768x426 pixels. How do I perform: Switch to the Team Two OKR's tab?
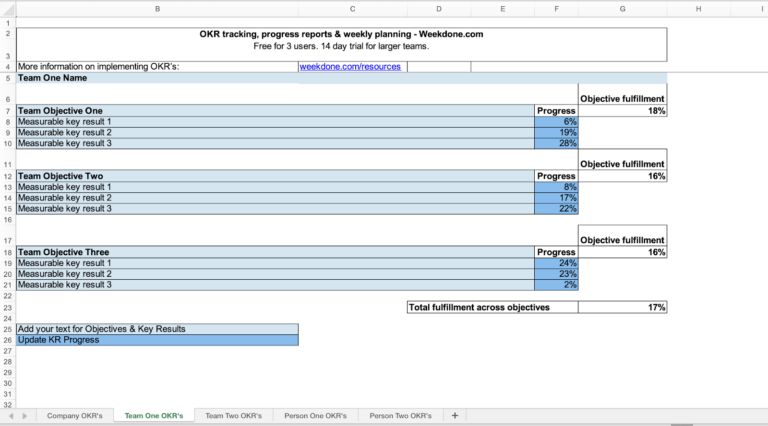point(234,416)
